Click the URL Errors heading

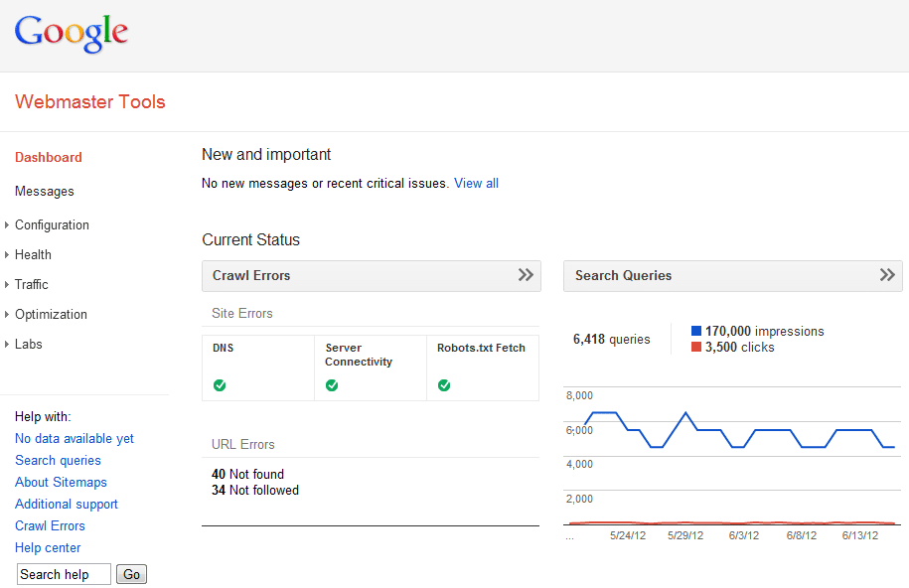[243, 444]
